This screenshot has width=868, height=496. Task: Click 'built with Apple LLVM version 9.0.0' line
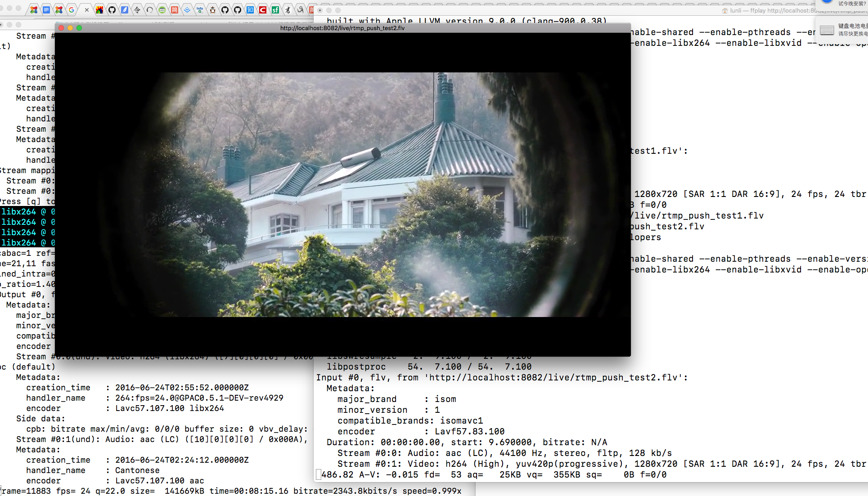pos(467,21)
